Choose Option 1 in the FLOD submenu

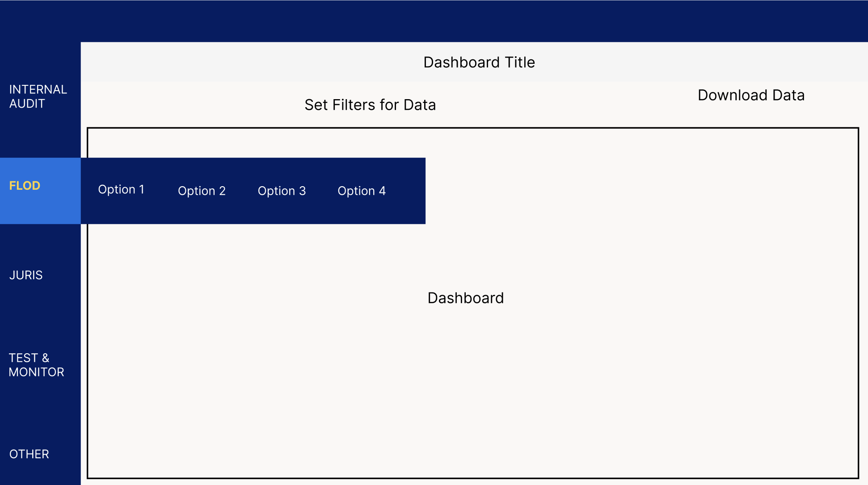pos(121,190)
